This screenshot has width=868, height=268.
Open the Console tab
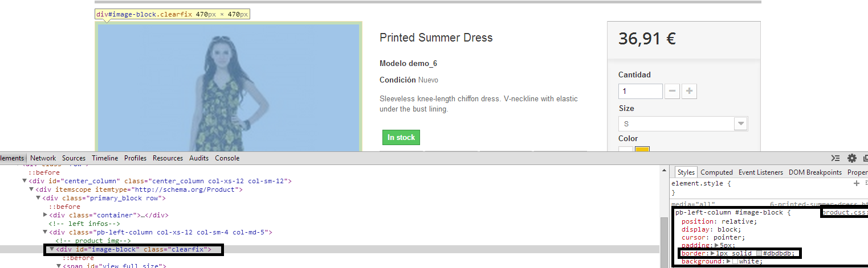click(x=227, y=158)
